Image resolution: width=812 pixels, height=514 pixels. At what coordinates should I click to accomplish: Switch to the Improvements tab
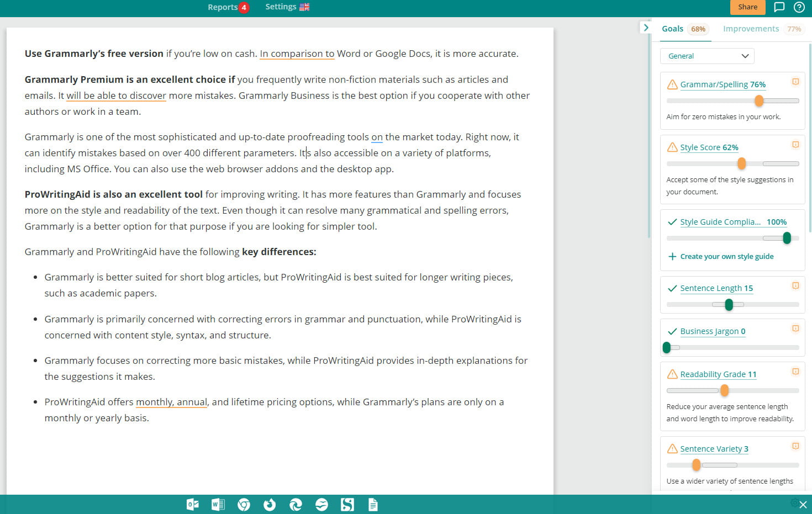[751, 29]
